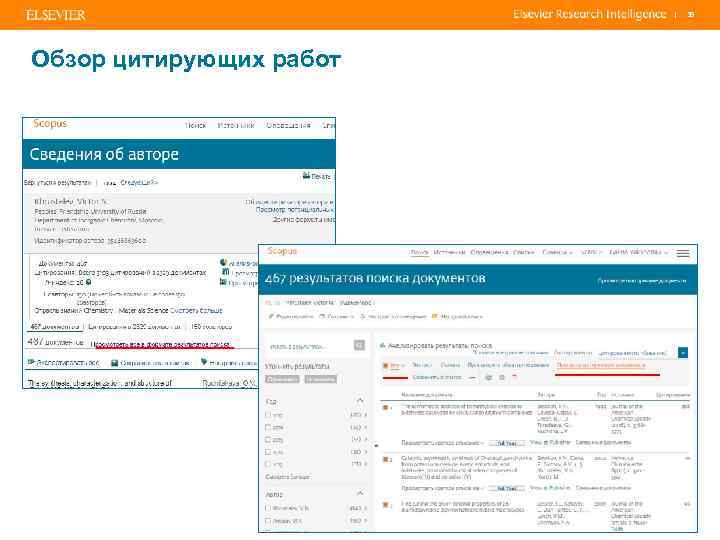Image resolution: width=720 pixels, height=540 pixels.
Task: Click the pie chart icon in author metrics
Action: 223,263
